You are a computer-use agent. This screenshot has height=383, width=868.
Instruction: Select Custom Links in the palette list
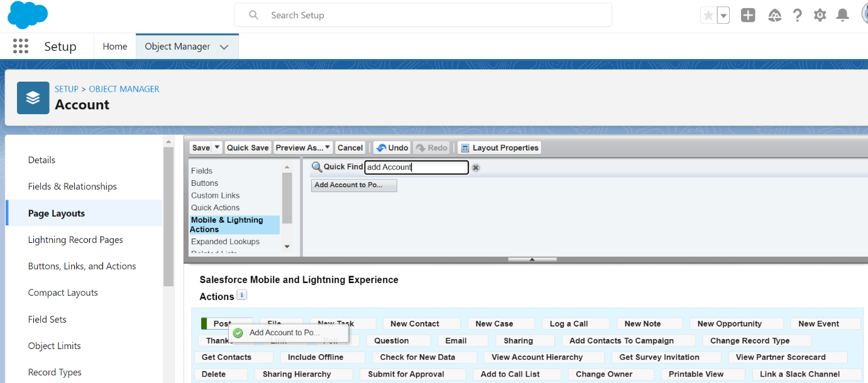pos(216,195)
